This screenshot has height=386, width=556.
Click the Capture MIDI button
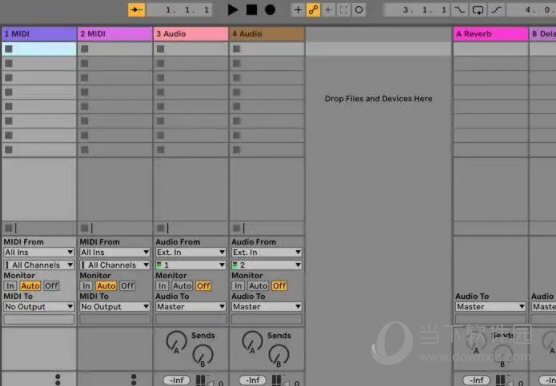(344, 10)
